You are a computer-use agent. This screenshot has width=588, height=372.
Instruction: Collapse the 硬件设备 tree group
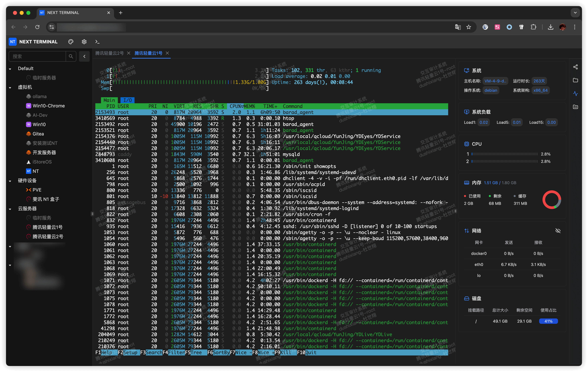tap(10, 181)
